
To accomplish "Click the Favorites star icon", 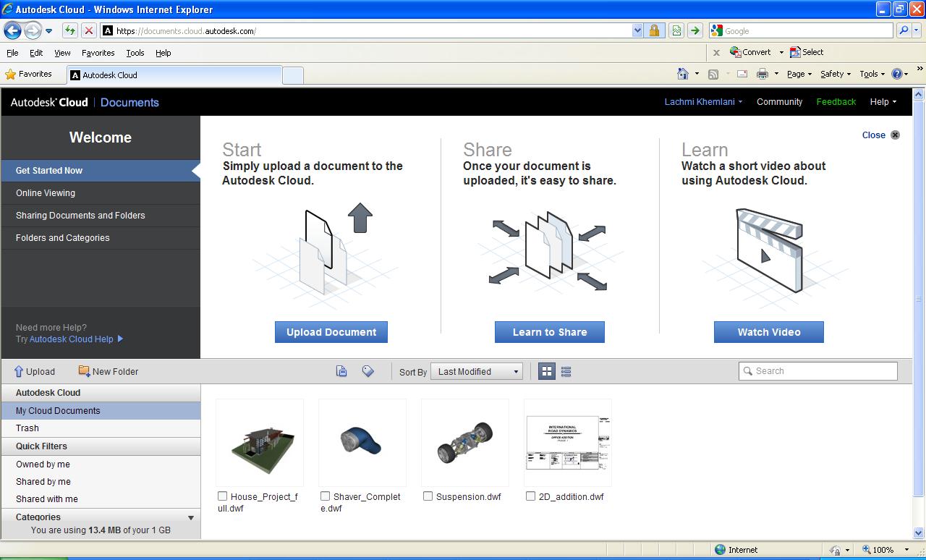I will pyautogui.click(x=10, y=74).
